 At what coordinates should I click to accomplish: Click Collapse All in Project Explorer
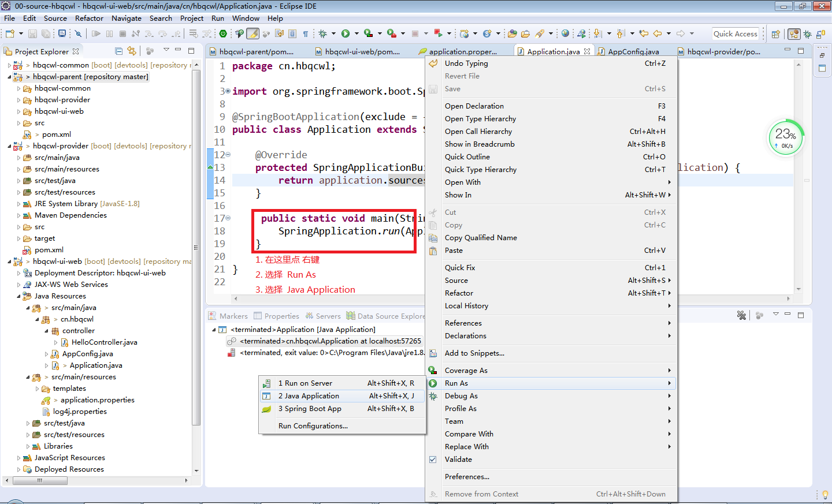pos(119,51)
